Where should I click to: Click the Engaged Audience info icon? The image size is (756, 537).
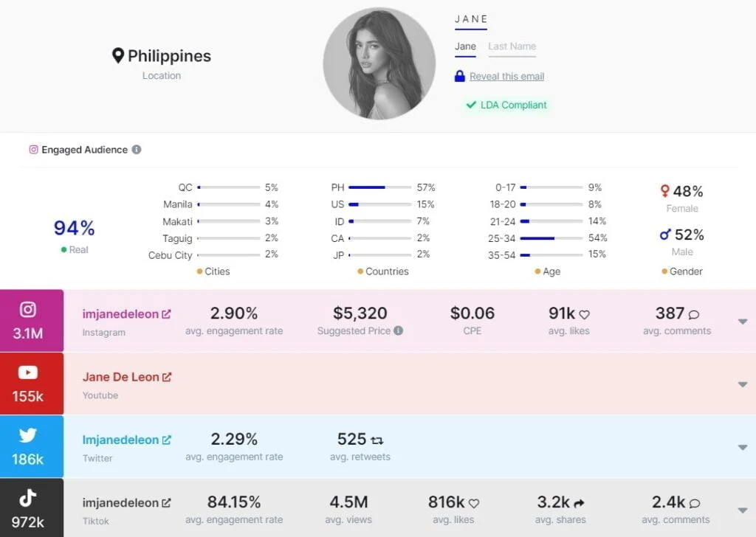pyautogui.click(x=137, y=150)
